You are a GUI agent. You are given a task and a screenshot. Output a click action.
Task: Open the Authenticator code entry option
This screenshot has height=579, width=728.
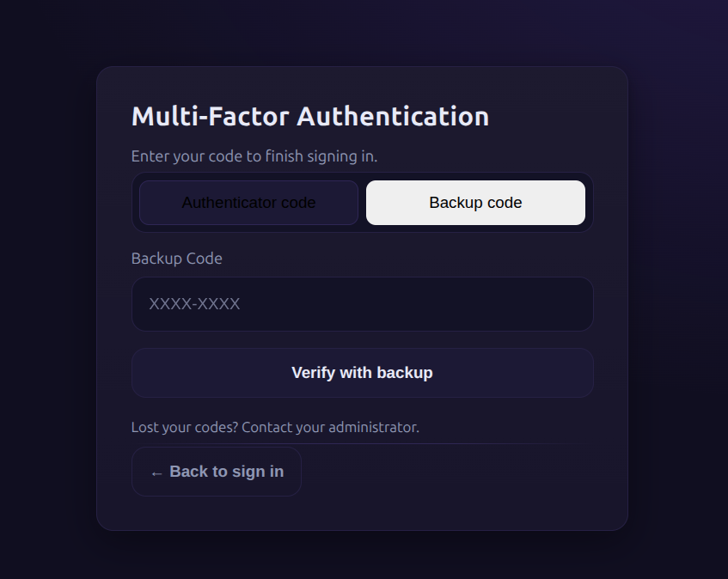248,203
